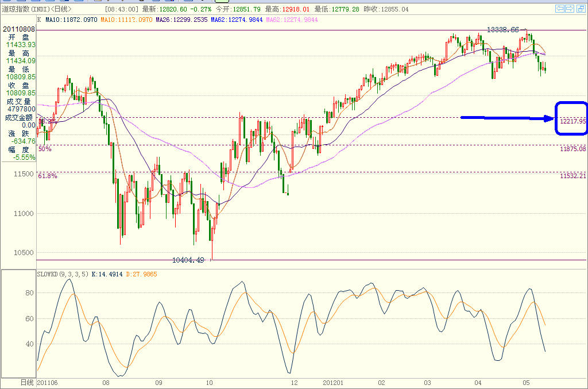Click the 成交金额 label in side panel
Image resolution: width=588 pixels, height=389 pixels.
click(x=19, y=117)
